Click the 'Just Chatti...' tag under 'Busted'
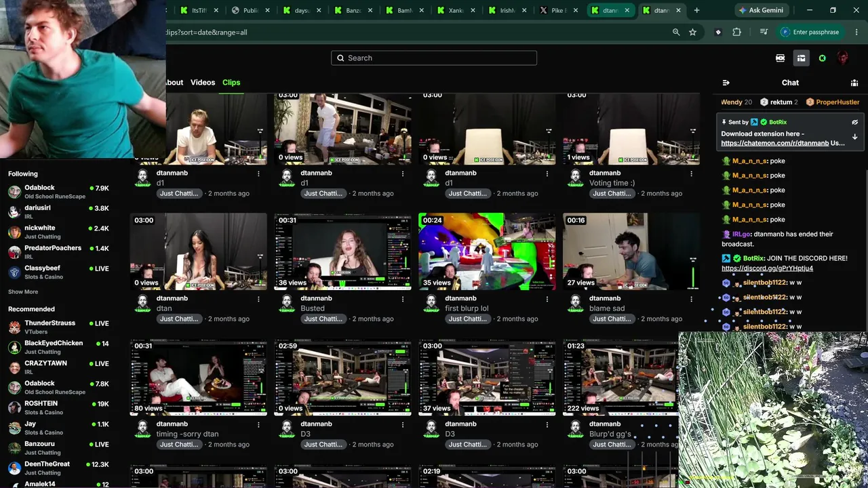Viewport: 868px width, 488px height. point(323,319)
